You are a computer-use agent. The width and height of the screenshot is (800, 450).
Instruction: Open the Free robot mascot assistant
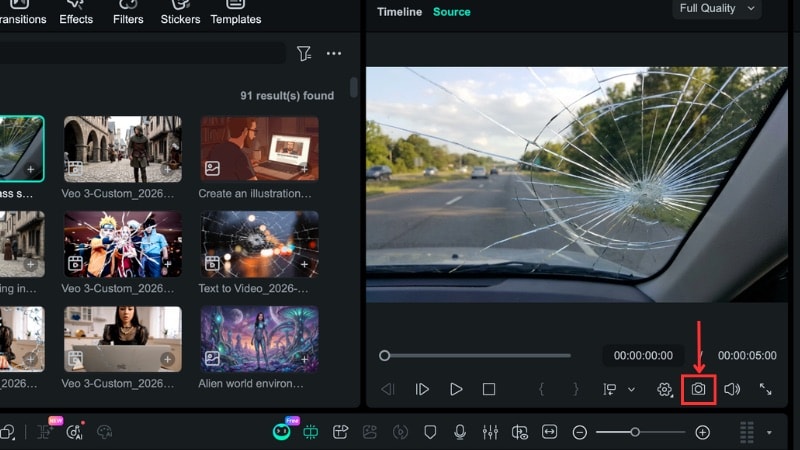(282, 432)
